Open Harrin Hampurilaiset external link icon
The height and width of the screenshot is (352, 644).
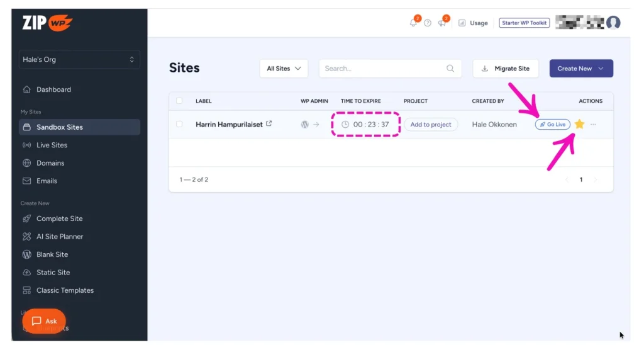tap(269, 123)
